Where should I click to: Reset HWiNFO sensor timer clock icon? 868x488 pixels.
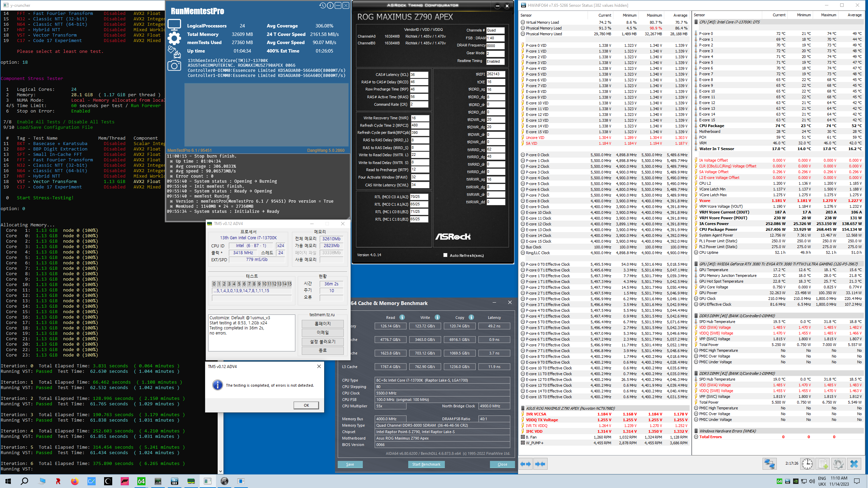pos(807,464)
